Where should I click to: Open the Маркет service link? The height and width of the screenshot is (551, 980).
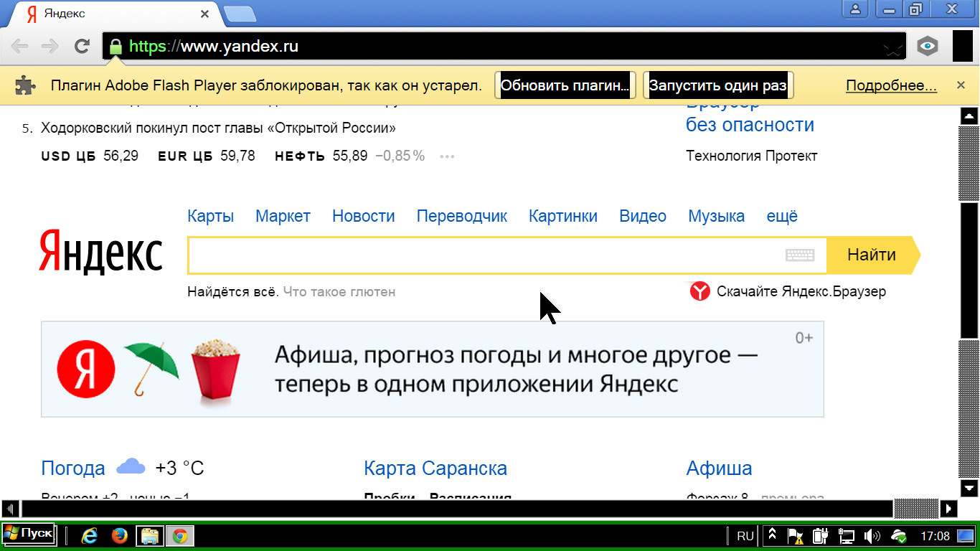tap(283, 216)
